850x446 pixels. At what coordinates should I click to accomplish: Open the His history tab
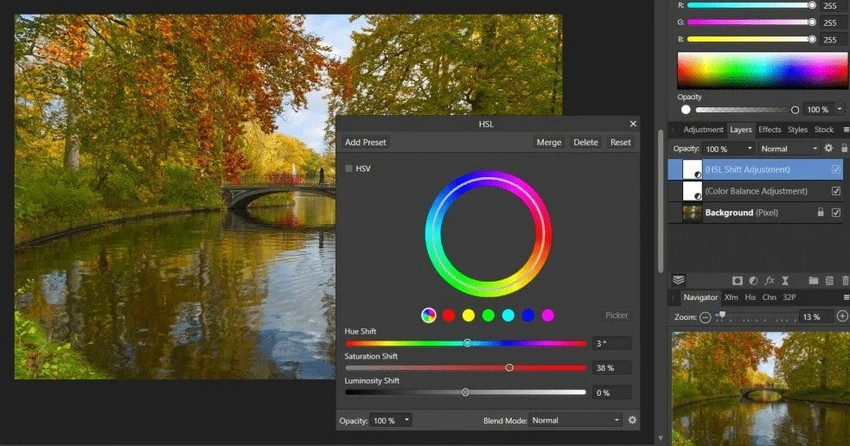(x=750, y=298)
